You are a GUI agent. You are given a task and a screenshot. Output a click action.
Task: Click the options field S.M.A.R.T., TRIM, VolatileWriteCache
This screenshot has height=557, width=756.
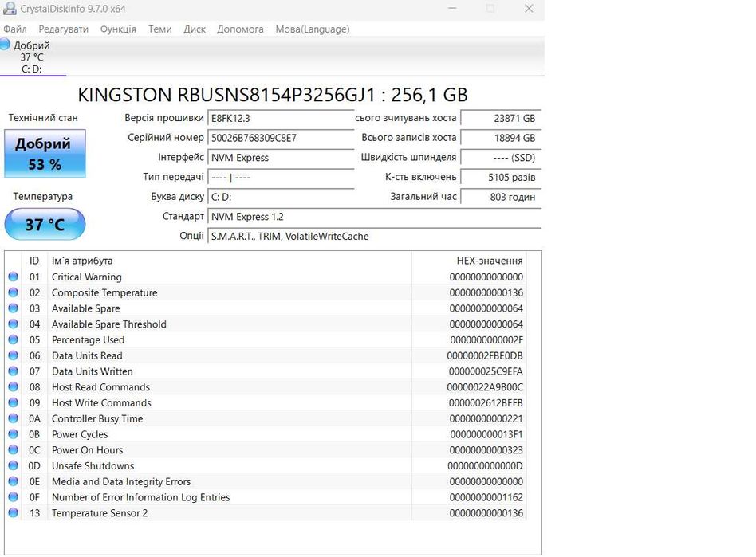[375, 237]
